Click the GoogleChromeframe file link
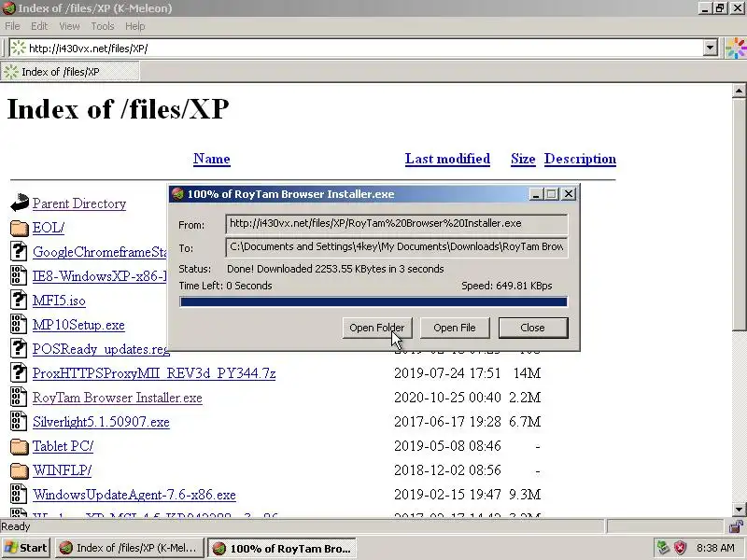 click(x=100, y=252)
